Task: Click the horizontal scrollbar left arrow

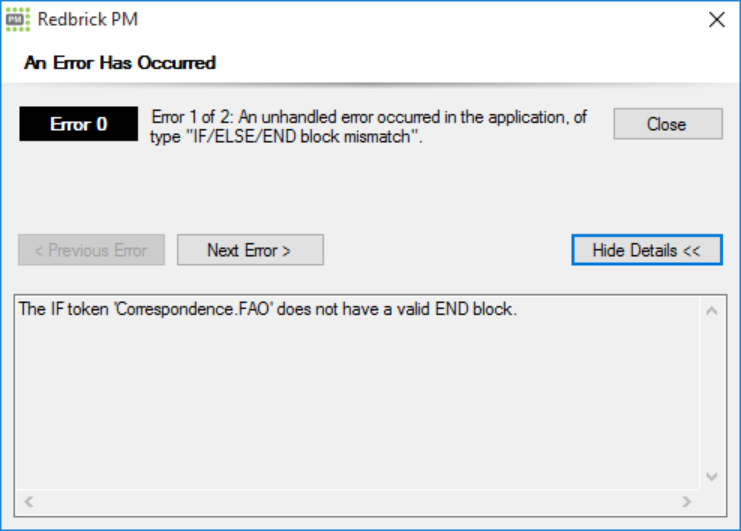Action: pos(29,500)
